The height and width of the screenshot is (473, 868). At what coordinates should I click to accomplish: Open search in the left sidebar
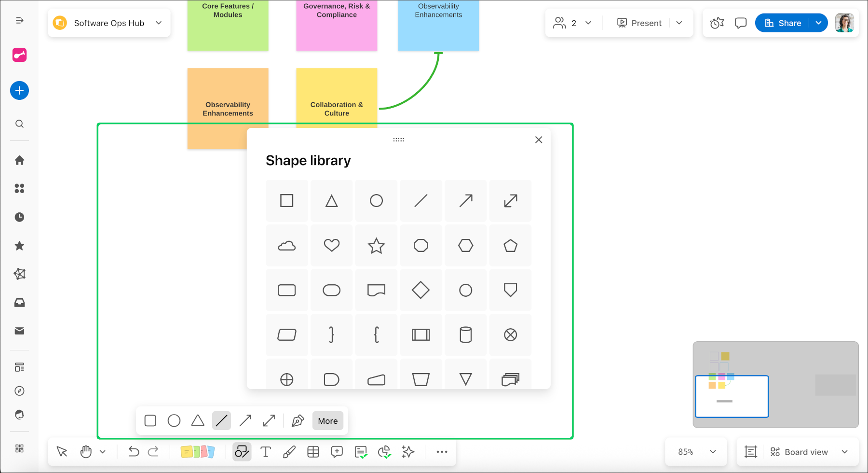[x=19, y=124]
